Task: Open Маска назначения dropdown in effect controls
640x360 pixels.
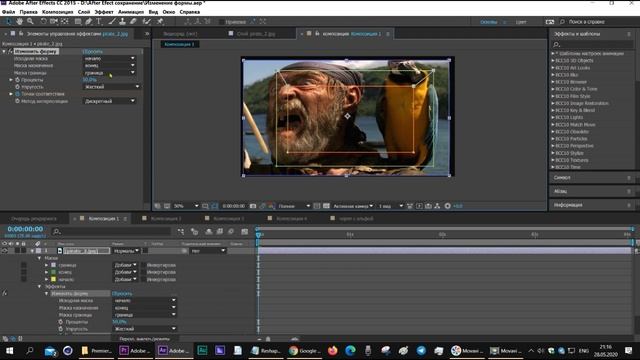Action: 109,65
